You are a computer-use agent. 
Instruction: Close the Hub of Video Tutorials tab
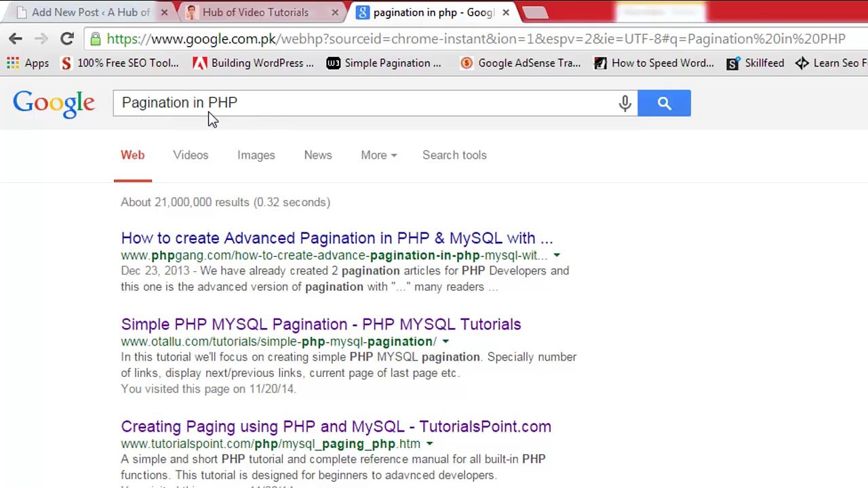click(335, 12)
